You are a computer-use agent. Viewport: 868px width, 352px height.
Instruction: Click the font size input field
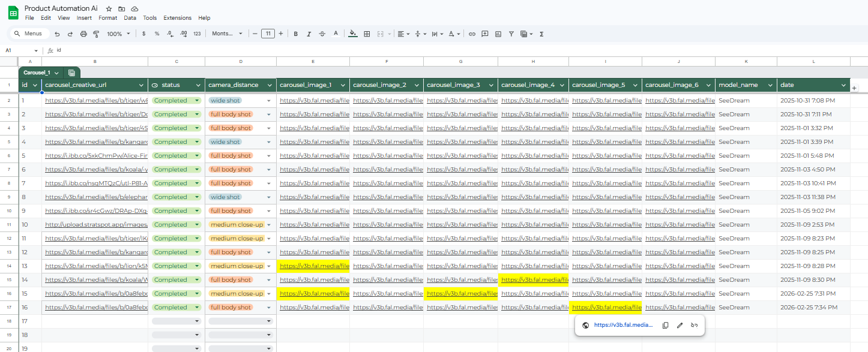(x=268, y=34)
